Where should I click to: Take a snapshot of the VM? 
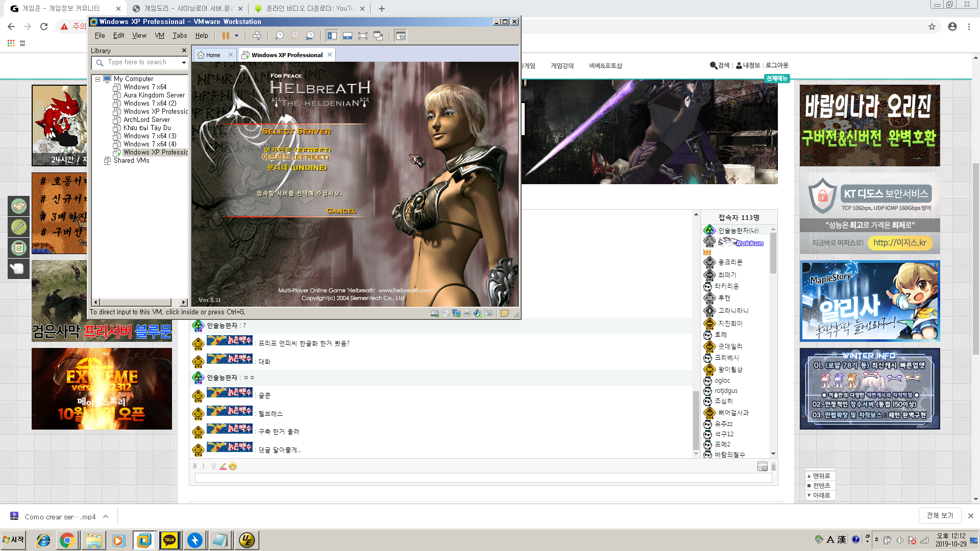click(x=279, y=36)
